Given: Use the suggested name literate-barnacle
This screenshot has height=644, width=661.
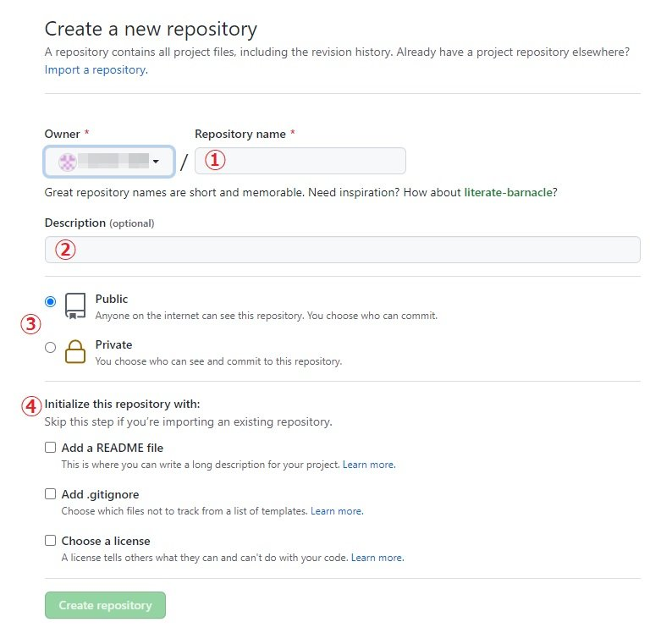Looking at the screenshot, I should pos(508,192).
